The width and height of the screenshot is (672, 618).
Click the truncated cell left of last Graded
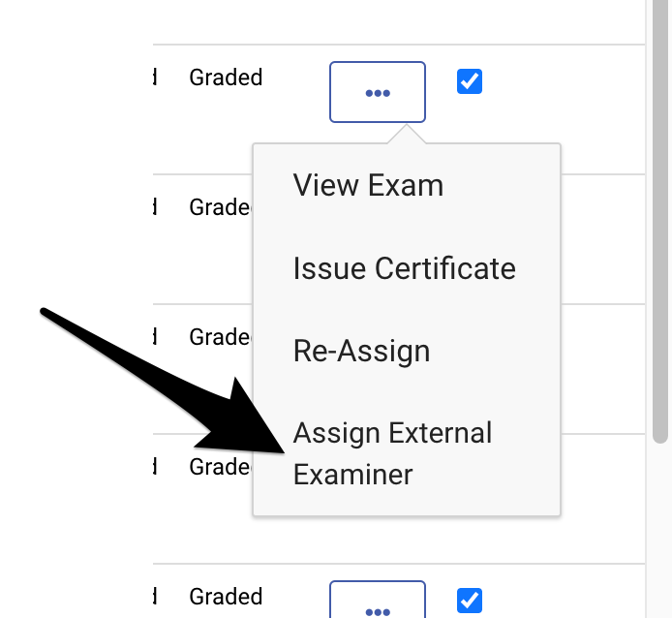[155, 597]
